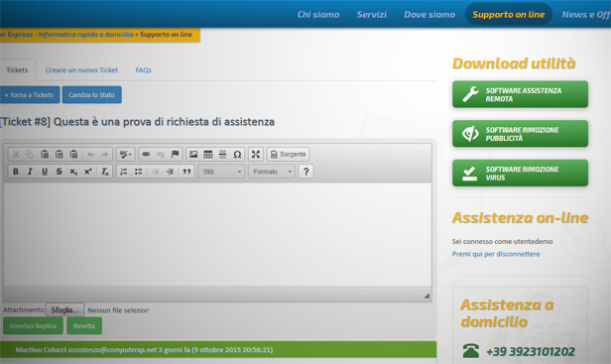
Task: Click the Omega special character icon
Action: [x=237, y=155]
